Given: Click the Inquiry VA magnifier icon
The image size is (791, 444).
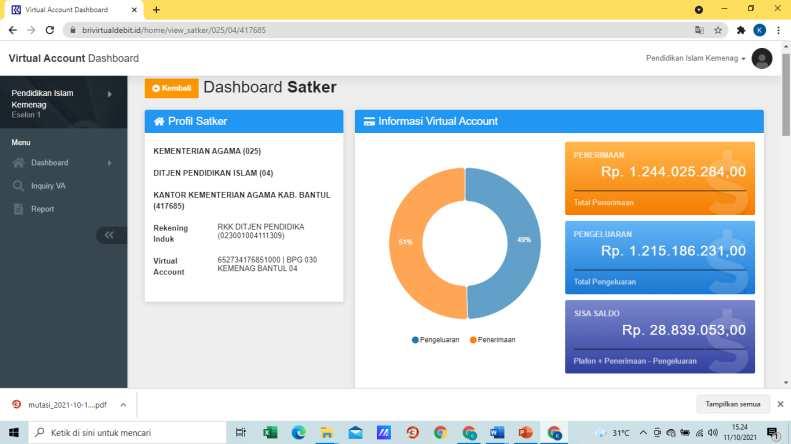Looking at the screenshot, I should tap(18, 186).
